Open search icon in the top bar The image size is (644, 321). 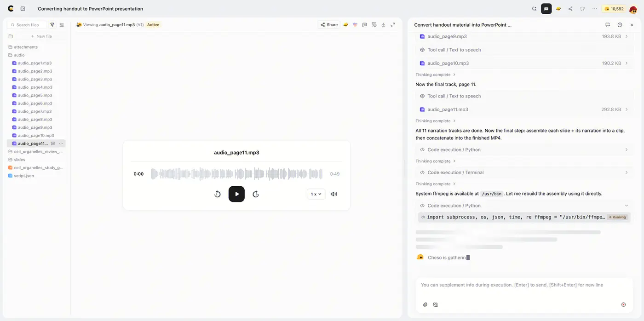(x=534, y=9)
